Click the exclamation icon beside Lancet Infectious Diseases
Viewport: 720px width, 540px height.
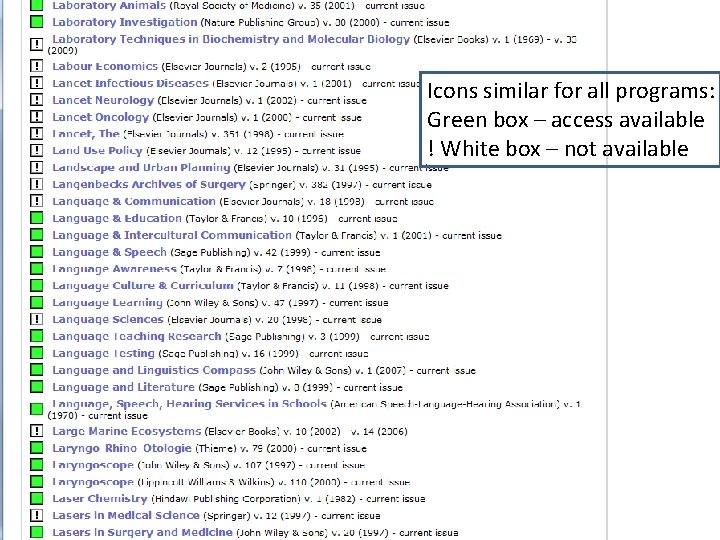(36, 83)
